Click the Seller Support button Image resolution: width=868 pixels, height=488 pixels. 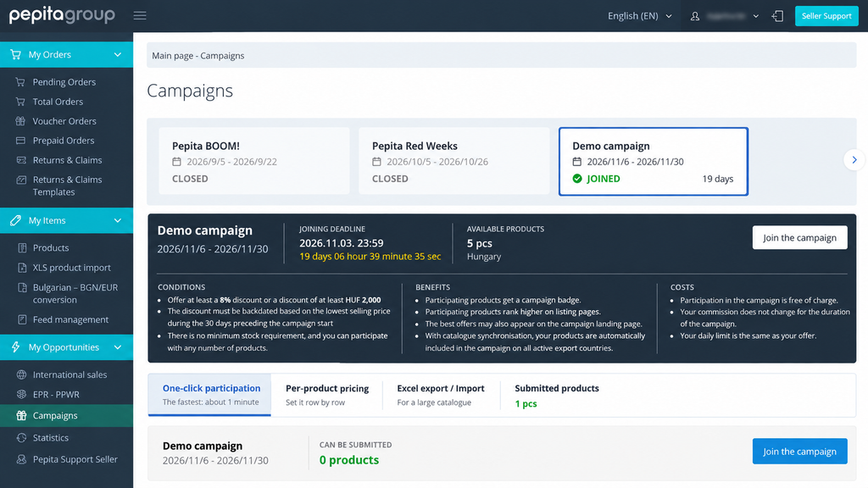coord(826,16)
